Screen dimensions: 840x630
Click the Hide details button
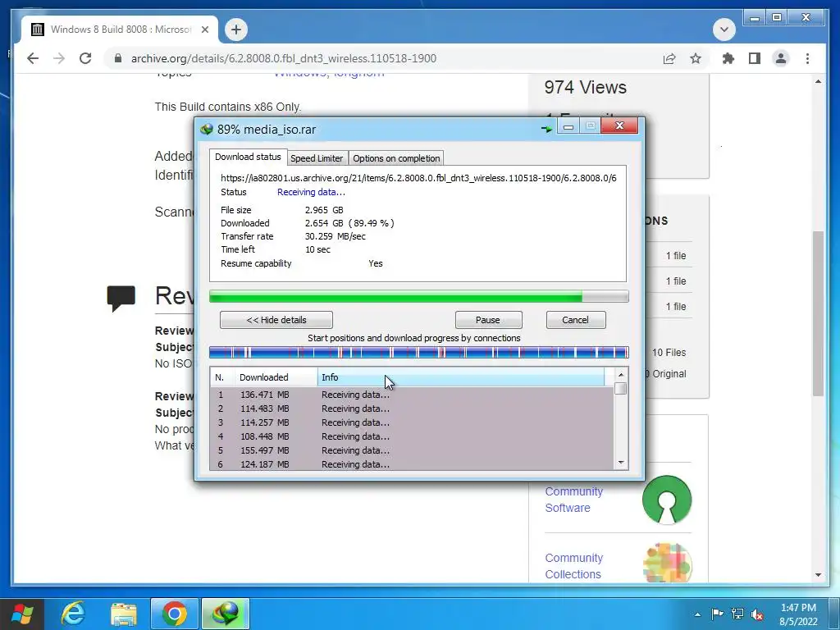click(x=276, y=320)
